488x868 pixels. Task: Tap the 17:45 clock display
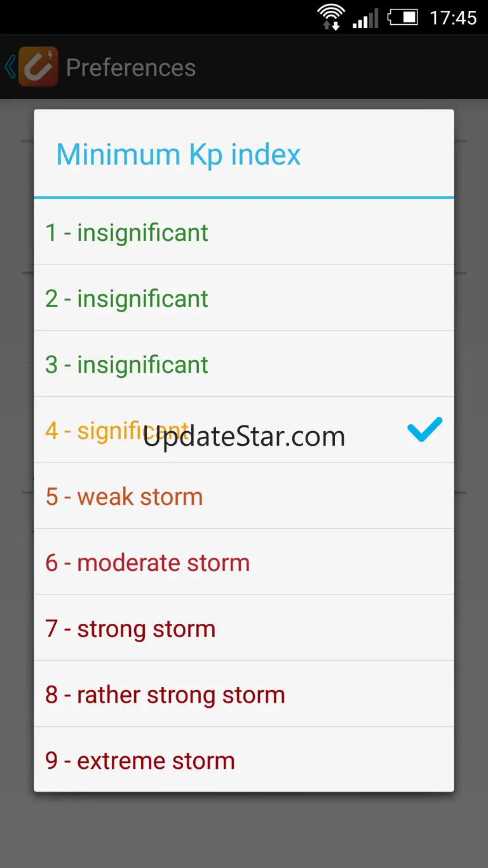coord(452,17)
